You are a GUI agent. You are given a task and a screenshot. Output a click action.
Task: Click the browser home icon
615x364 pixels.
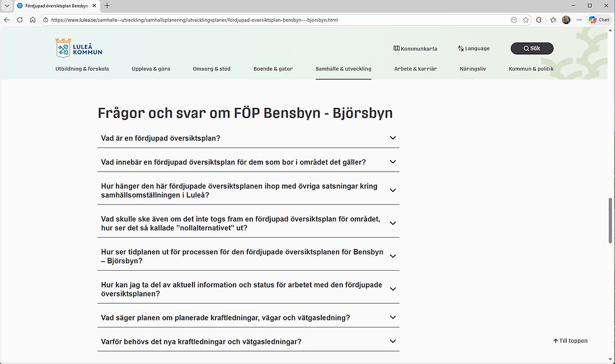(32, 20)
